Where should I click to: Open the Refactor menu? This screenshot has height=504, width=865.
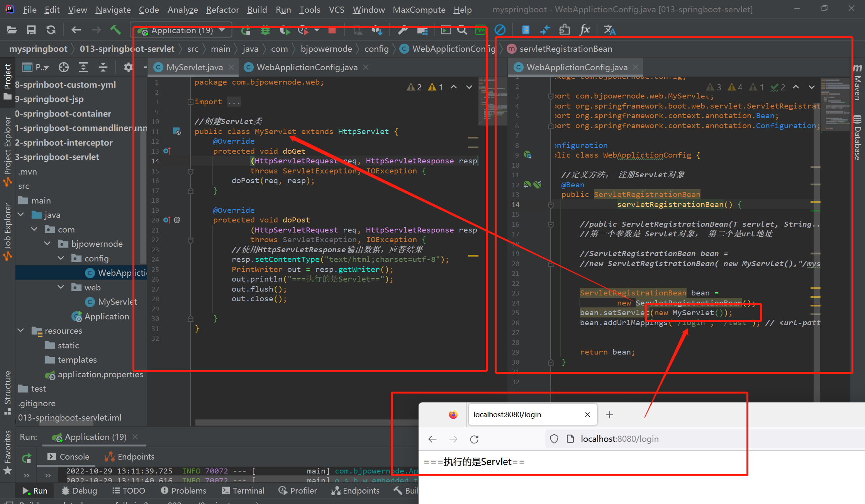(x=222, y=10)
